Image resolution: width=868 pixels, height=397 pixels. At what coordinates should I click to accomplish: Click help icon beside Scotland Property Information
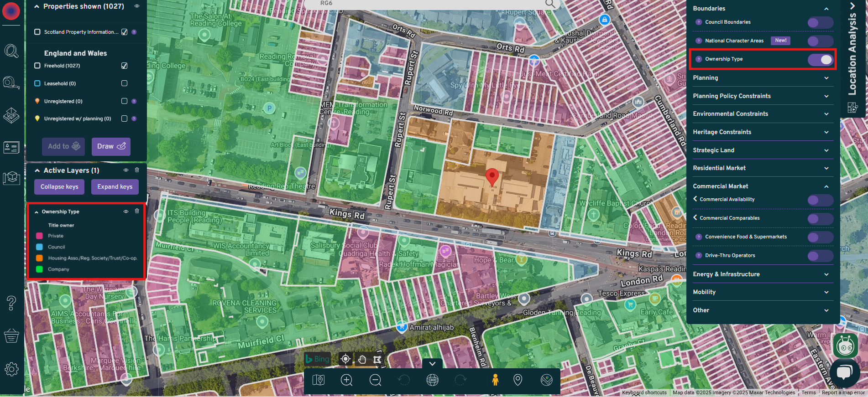[134, 32]
